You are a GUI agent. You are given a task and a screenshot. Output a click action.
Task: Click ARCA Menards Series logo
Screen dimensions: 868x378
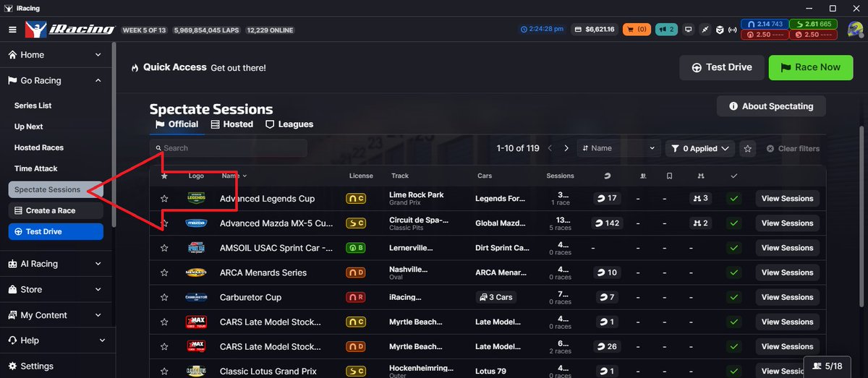196,272
